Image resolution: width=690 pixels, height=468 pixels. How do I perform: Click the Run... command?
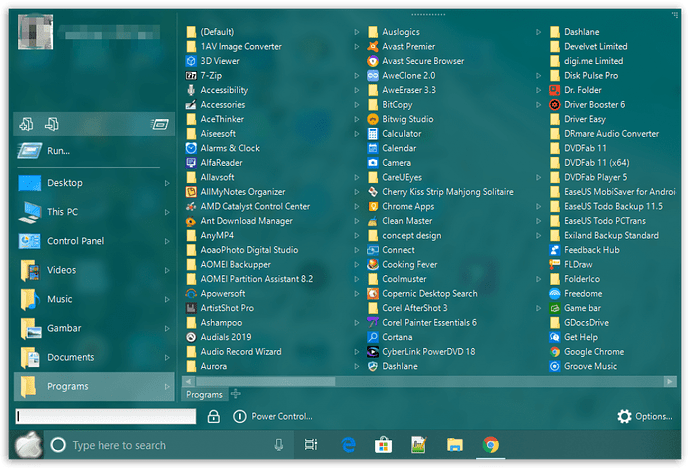click(x=58, y=151)
